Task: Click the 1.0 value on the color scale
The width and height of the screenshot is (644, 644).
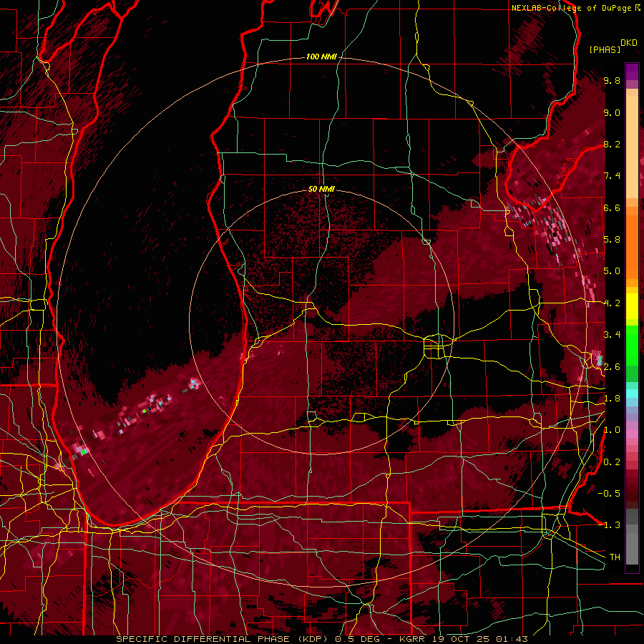Action: point(612,430)
